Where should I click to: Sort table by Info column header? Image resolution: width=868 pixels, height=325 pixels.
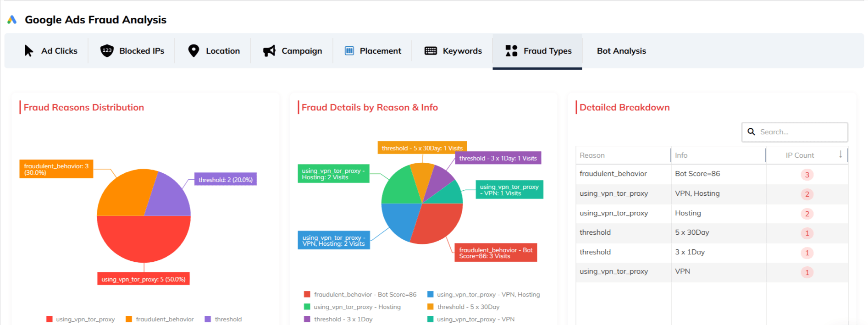click(x=681, y=155)
